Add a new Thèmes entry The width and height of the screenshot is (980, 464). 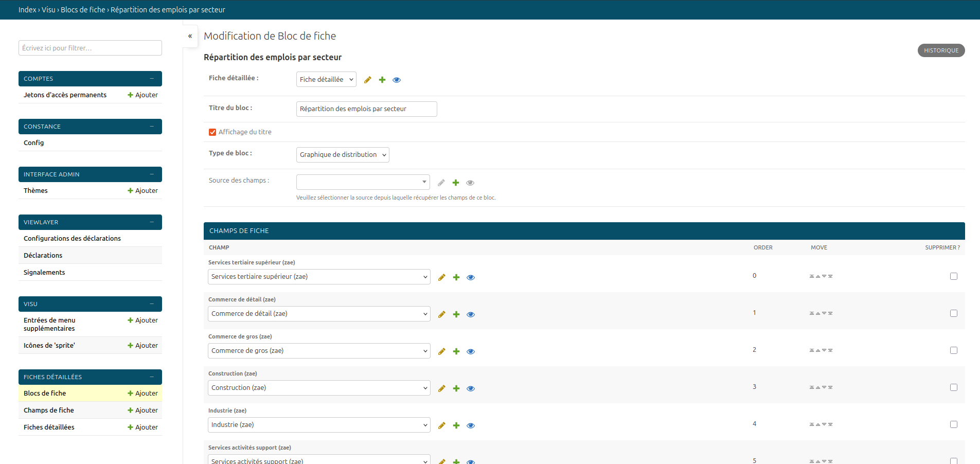coord(142,191)
